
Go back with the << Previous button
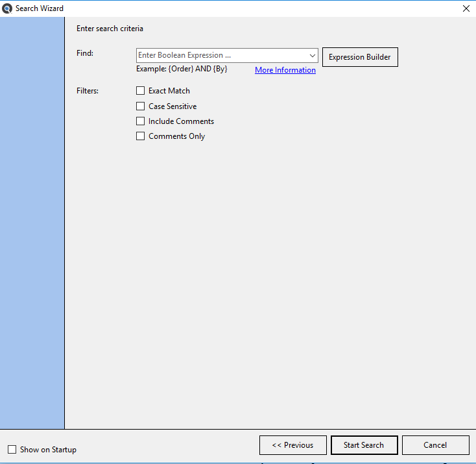coord(293,445)
